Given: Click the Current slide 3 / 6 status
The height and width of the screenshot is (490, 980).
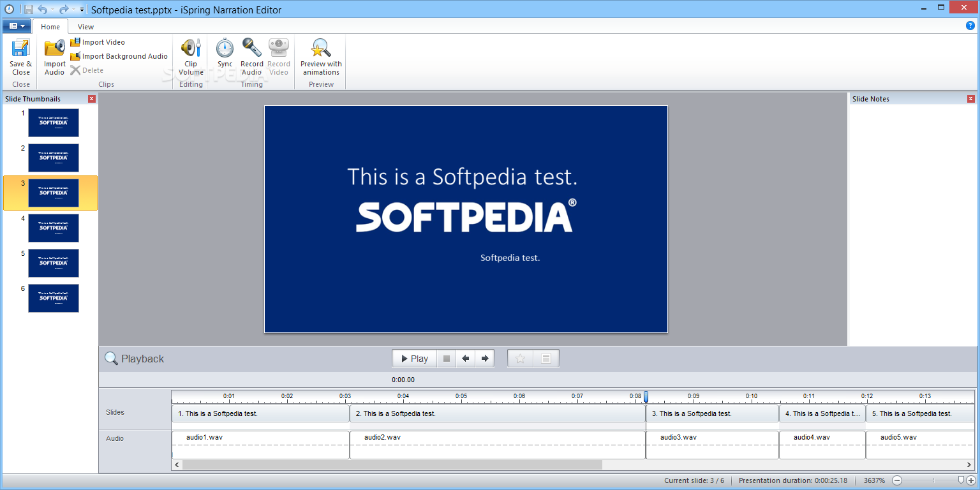Looking at the screenshot, I should point(694,480).
